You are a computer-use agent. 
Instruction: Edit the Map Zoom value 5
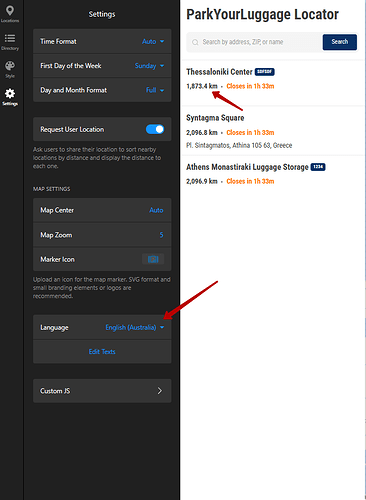pyautogui.click(x=161, y=235)
